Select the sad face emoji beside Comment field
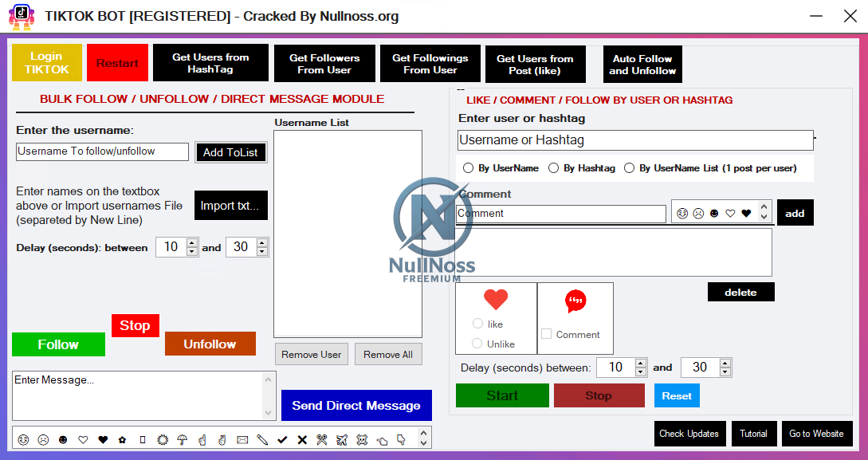Viewport: 868px width, 460px height. coord(697,213)
